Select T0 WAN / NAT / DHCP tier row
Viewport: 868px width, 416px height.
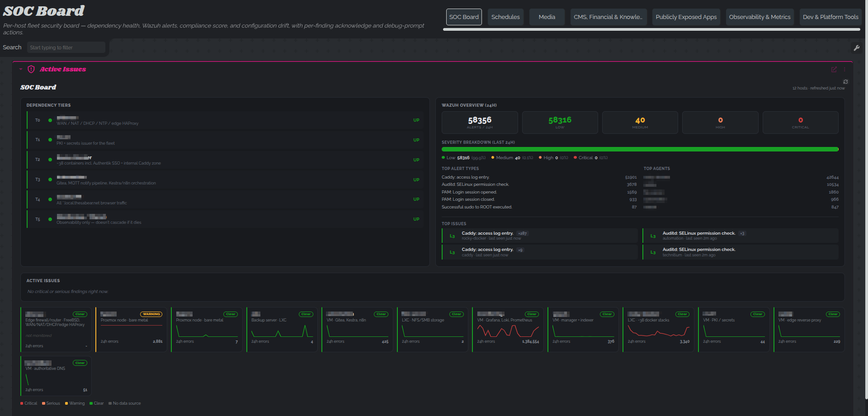pos(225,120)
